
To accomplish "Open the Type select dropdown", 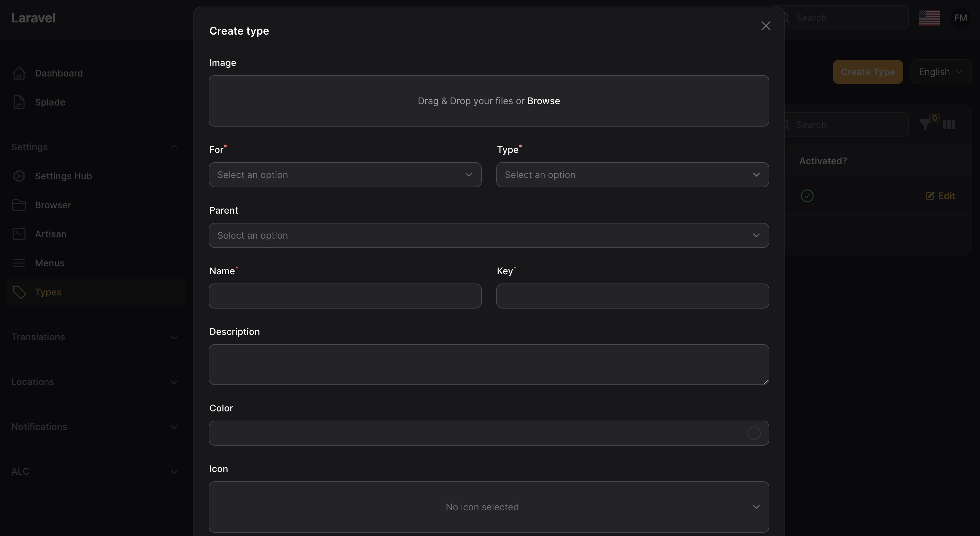I will (x=632, y=175).
